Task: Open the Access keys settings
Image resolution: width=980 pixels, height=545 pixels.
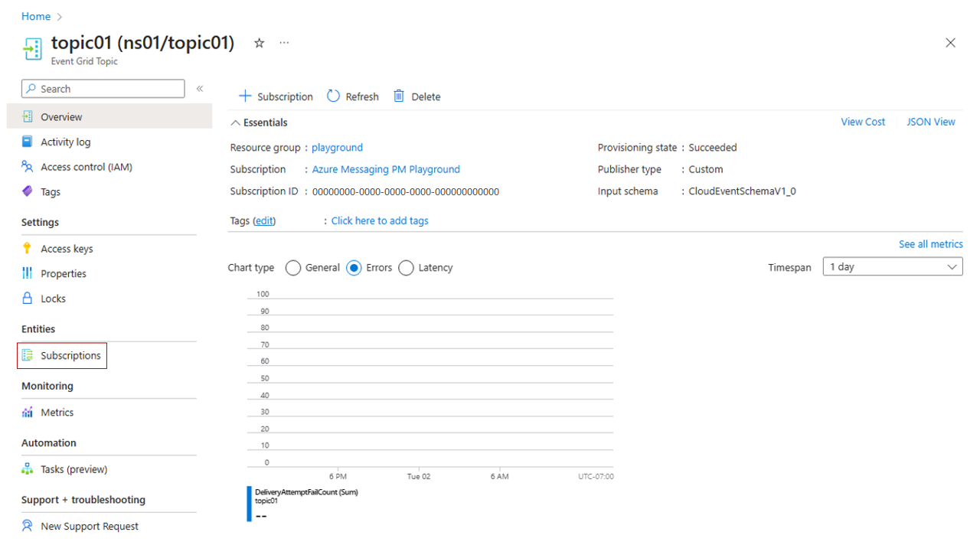Action: 68,248
